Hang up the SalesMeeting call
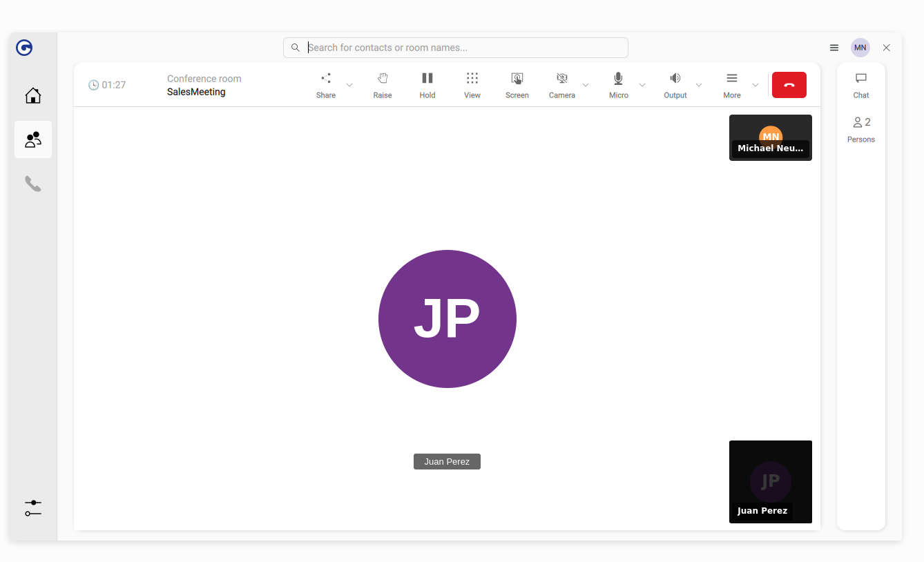The width and height of the screenshot is (924, 562). click(x=789, y=84)
